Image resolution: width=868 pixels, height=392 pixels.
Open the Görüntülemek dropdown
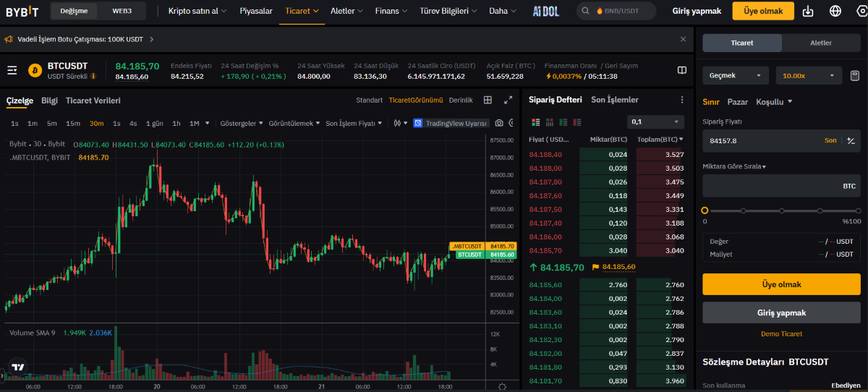click(294, 124)
